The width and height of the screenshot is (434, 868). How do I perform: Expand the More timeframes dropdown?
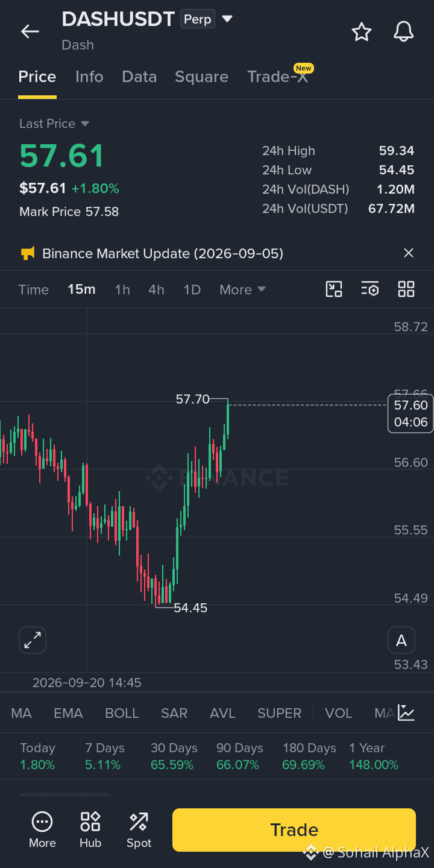(x=242, y=290)
